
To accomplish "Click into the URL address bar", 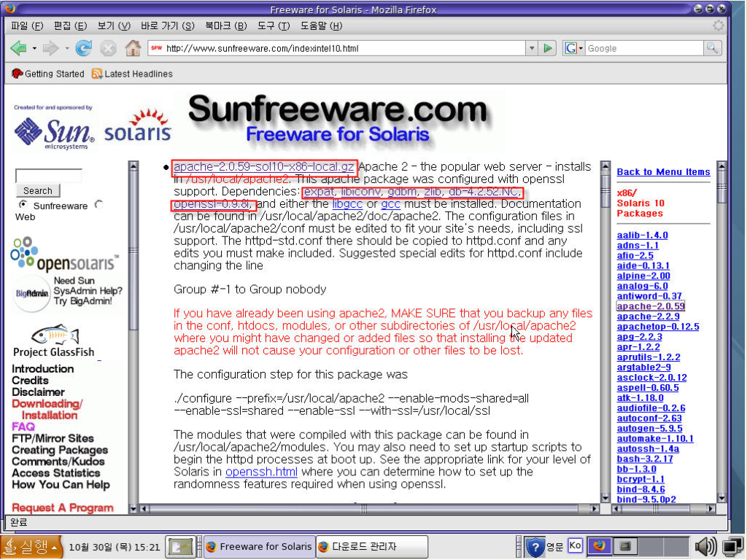I will (336, 48).
